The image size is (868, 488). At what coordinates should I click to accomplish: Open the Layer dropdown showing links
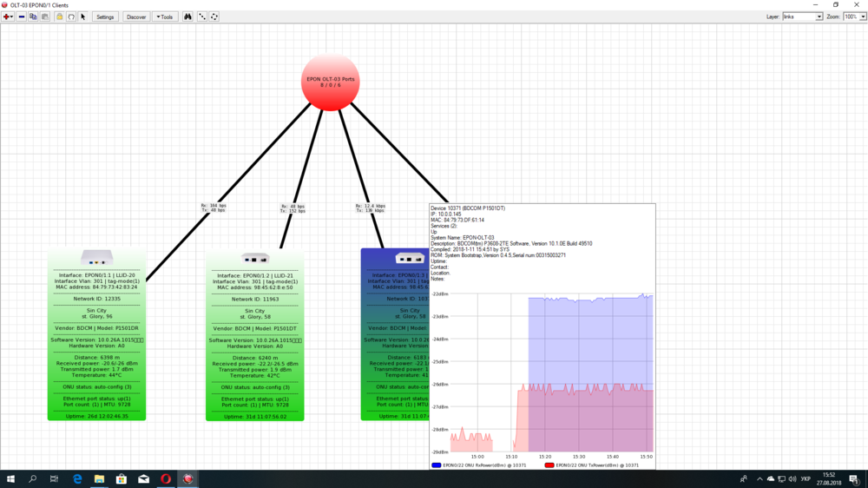[802, 16]
